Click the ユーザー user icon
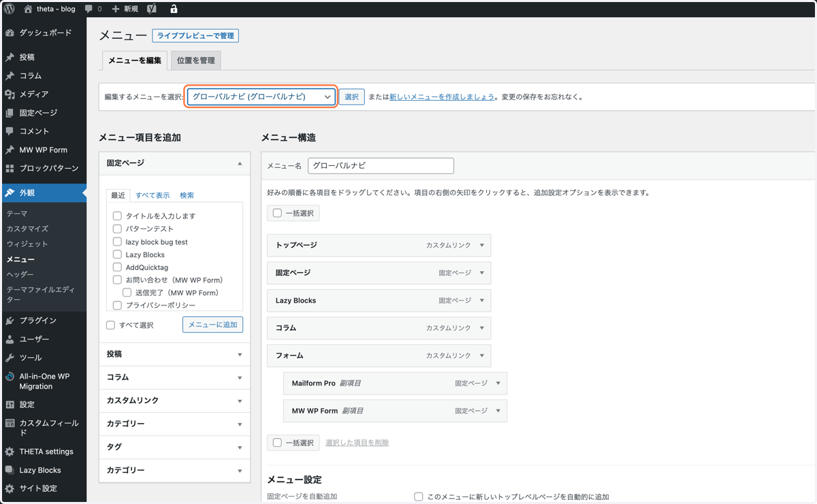The image size is (817, 504). click(x=10, y=339)
